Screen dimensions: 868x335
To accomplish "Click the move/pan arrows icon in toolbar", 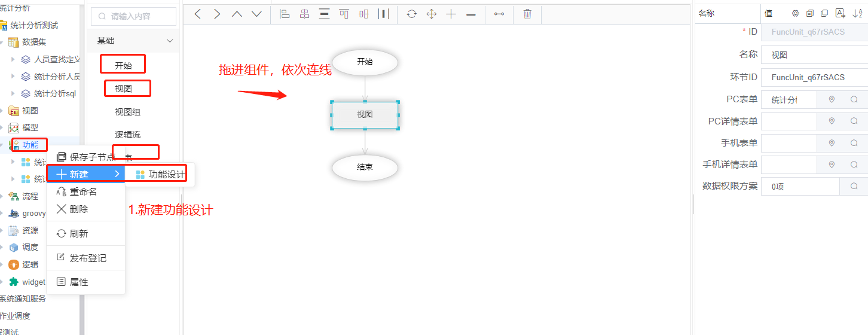I will click(x=431, y=14).
